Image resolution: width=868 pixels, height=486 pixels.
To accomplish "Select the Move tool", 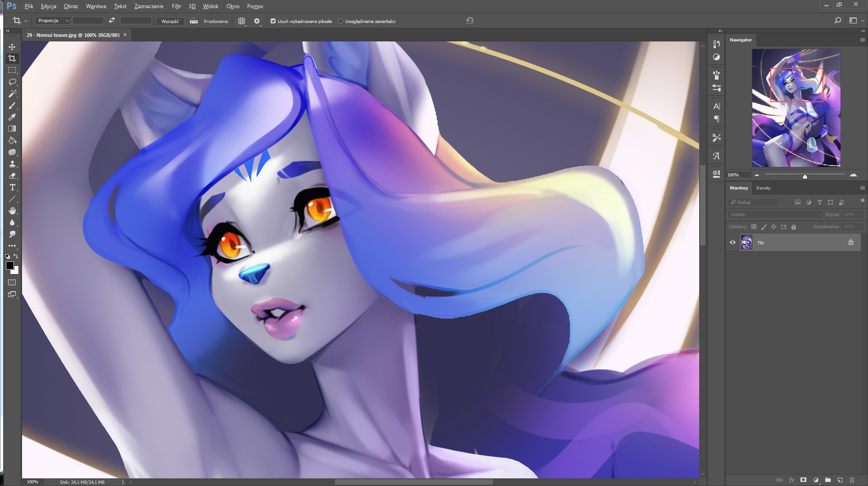I will 12,47.
